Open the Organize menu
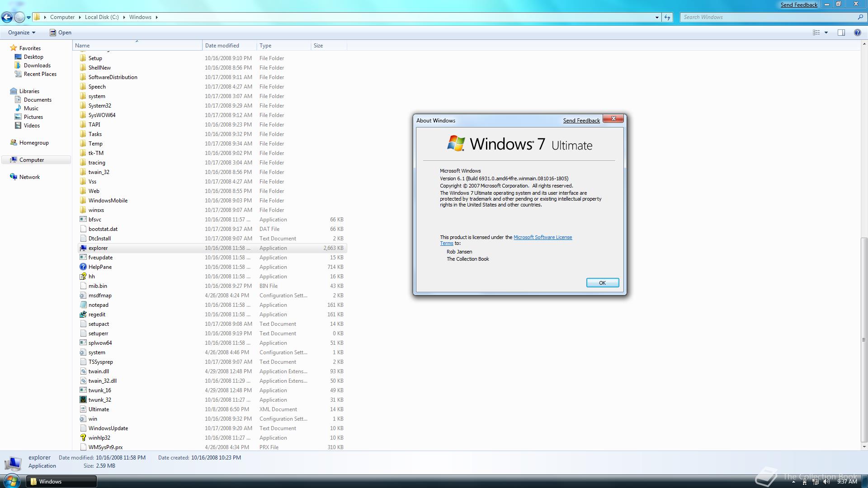The width and height of the screenshot is (868, 488). pos(22,33)
